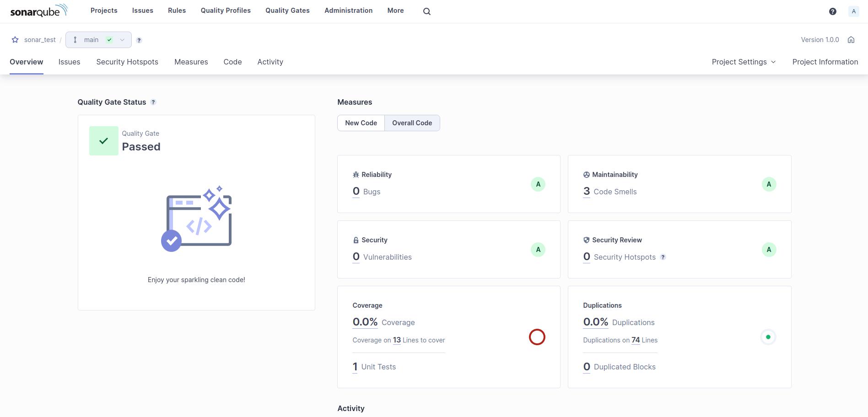
Task: Select the Overall Code toggle
Action: (x=411, y=123)
